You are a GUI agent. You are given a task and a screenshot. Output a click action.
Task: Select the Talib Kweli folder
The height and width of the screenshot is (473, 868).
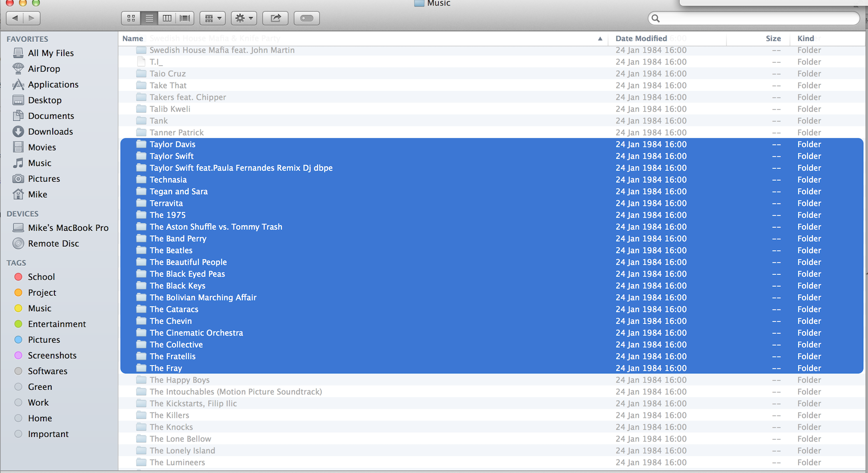[x=492, y=109]
